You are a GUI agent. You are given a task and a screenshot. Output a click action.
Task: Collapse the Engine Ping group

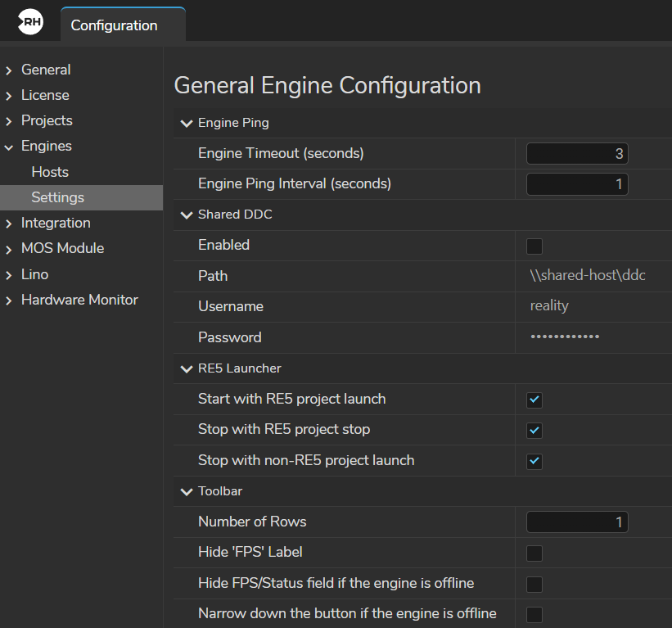(186, 124)
